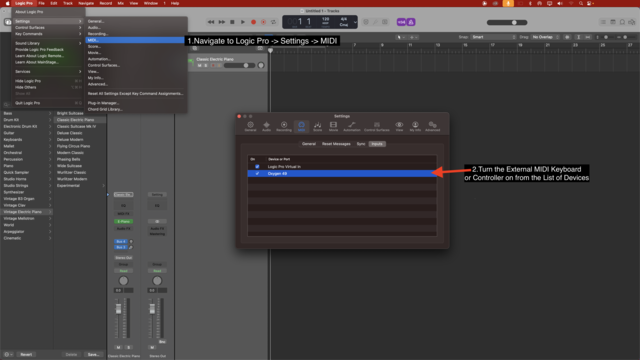This screenshot has height=360, width=640.
Task: Choose Quit Logic Pro menu item
Action: (x=48, y=103)
